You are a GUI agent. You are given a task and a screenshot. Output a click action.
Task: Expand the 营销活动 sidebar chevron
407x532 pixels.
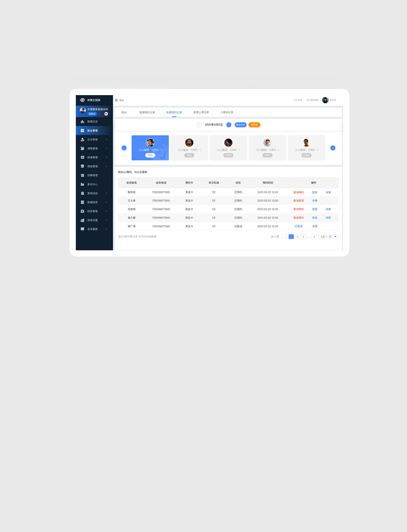click(106, 193)
